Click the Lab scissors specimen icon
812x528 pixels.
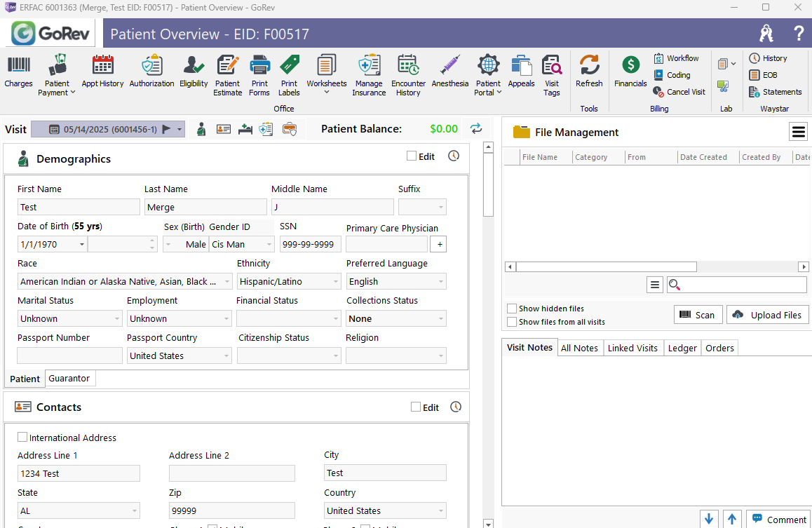pos(723,86)
